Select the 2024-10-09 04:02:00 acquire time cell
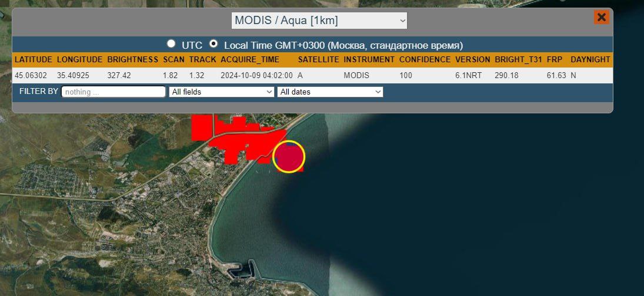Viewport: 644px width, 296px height. coord(256,76)
